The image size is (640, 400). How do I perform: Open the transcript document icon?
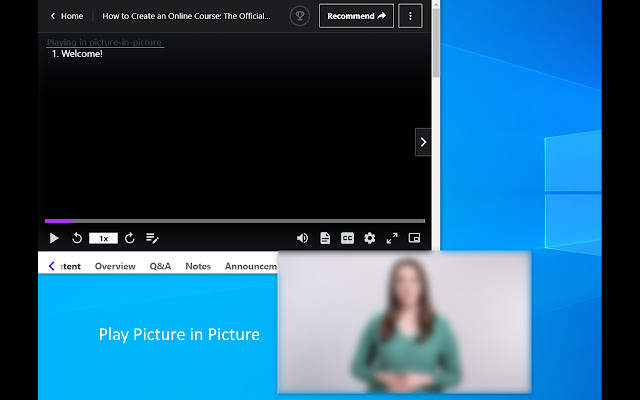click(x=325, y=238)
